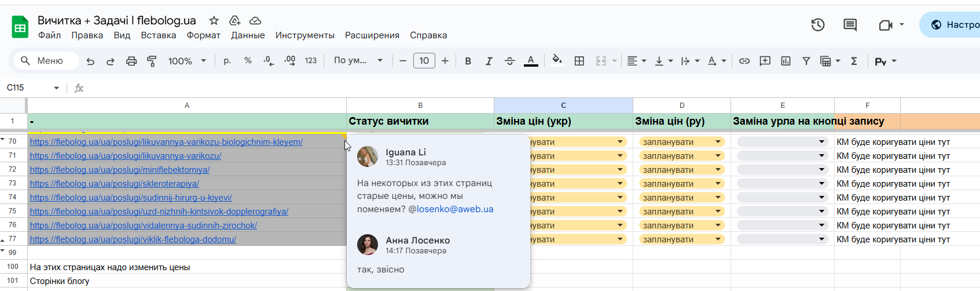Viewport: 980px width, 291px height.
Task: Print the spreadsheet
Action: click(x=131, y=61)
